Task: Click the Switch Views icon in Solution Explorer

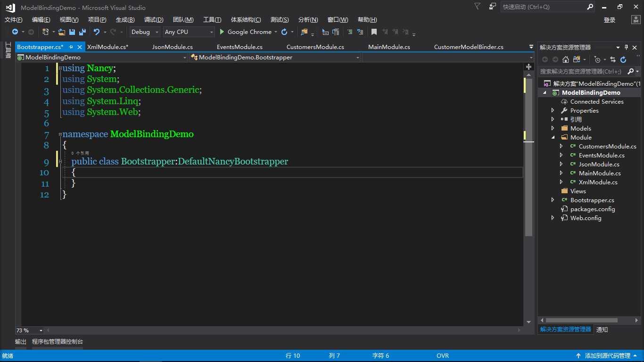Action: pos(577,59)
